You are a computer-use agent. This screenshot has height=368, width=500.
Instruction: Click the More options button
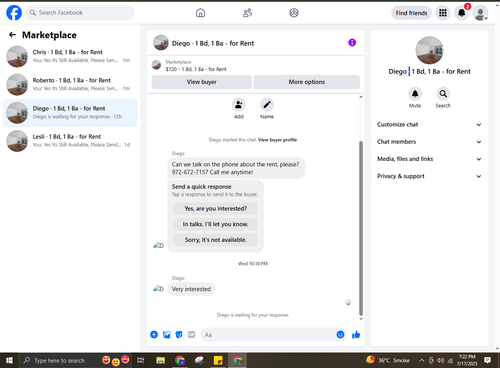307,82
